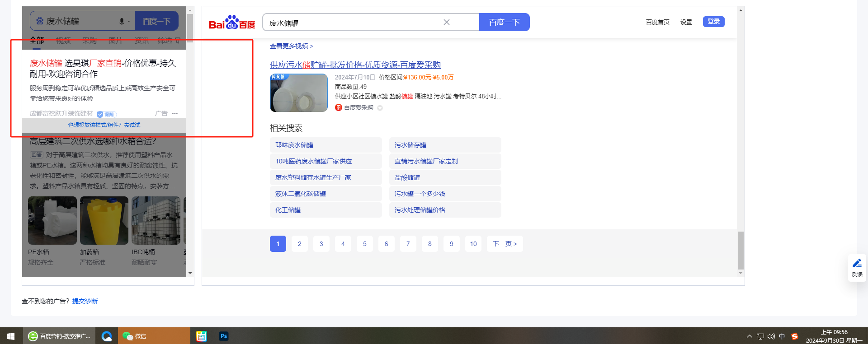Image resolution: width=868 pixels, height=344 pixels.
Task: Click the Sogou input method tray icon
Action: click(795, 336)
